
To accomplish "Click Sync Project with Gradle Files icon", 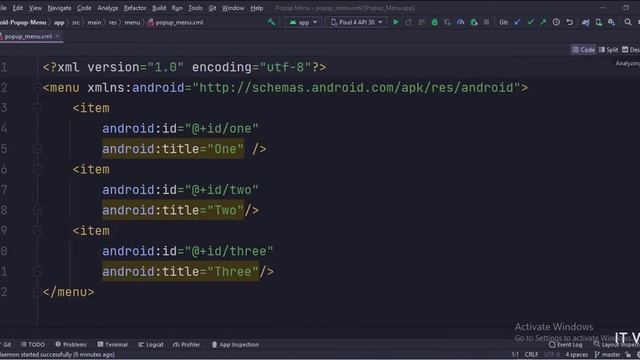I will [586, 22].
